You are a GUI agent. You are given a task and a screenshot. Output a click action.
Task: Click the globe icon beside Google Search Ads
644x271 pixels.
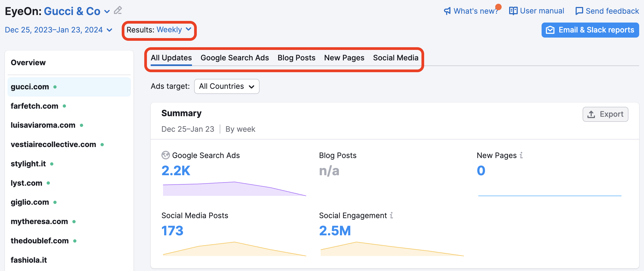click(x=166, y=155)
